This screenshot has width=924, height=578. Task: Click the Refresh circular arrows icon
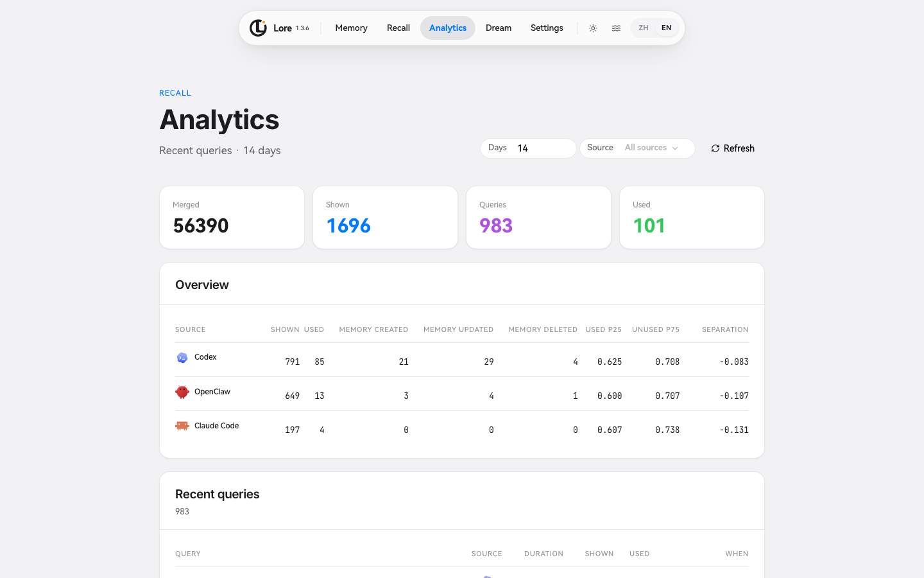pyautogui.click(x=715, y=148)
